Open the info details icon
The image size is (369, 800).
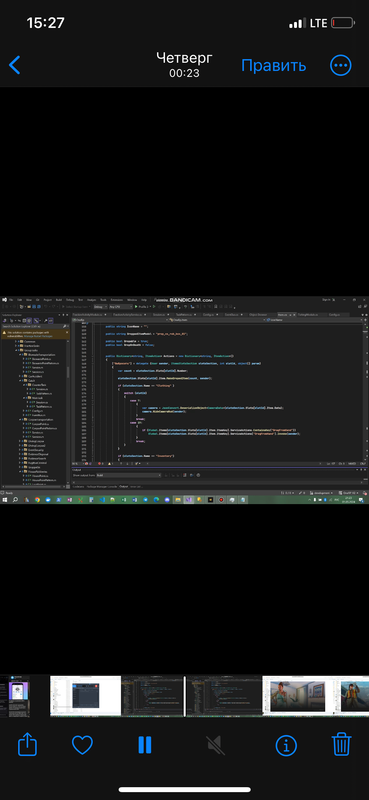[x=286, y=745]
